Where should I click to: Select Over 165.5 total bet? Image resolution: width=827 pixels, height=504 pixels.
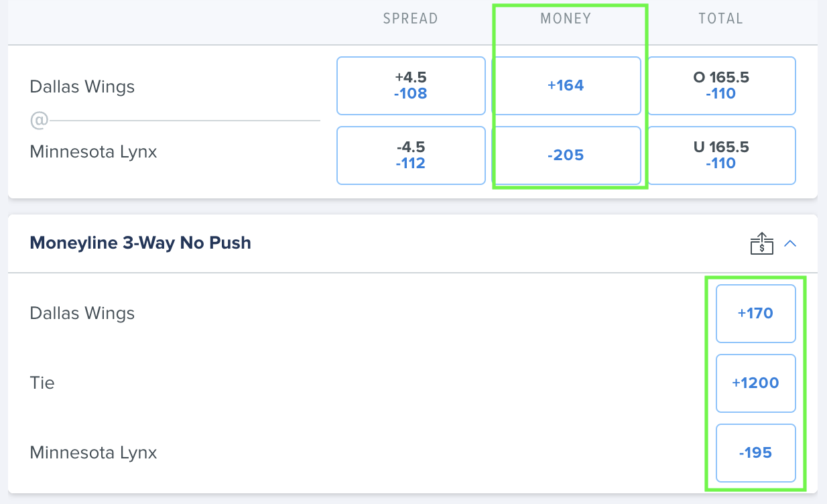[x=721, y=85]
